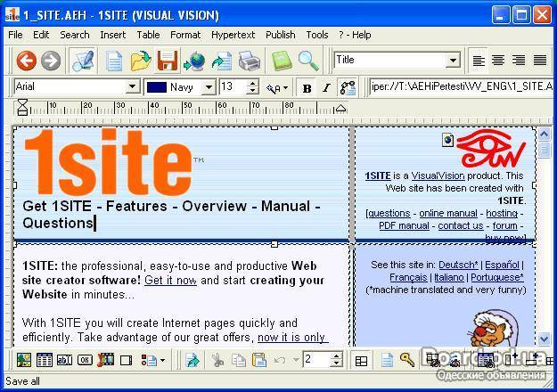Open the Hypertext menu
This screenshot has width=557, height=392.
tap(232, 35)
